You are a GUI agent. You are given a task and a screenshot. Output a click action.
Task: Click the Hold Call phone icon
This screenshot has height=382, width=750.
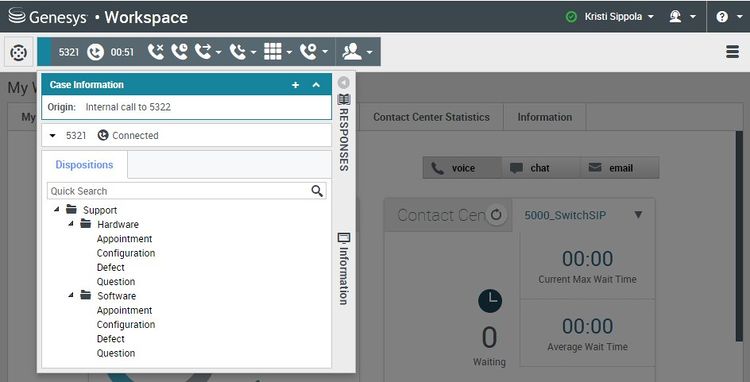pyautogui.click(x=179, y=52)
